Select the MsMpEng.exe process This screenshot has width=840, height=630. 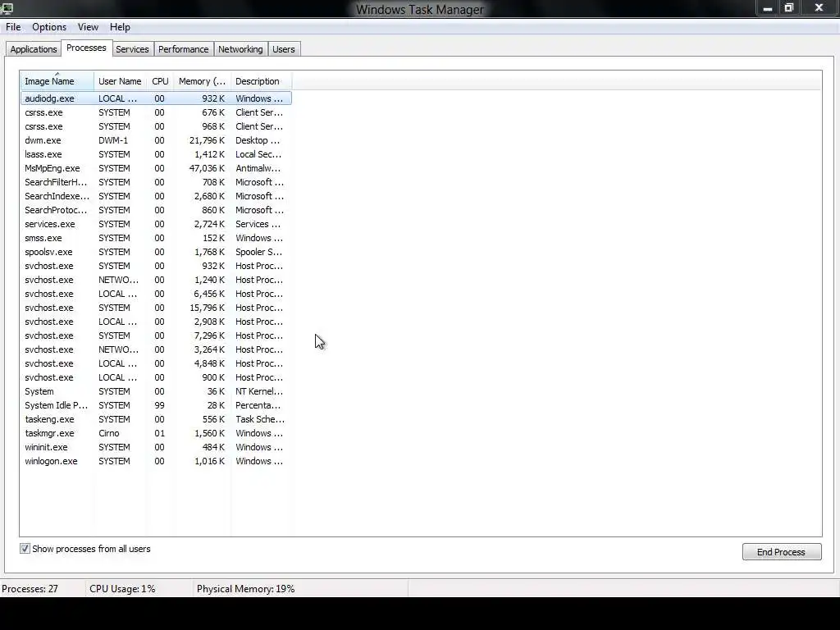pyautogui.click(x=156, y=168)
